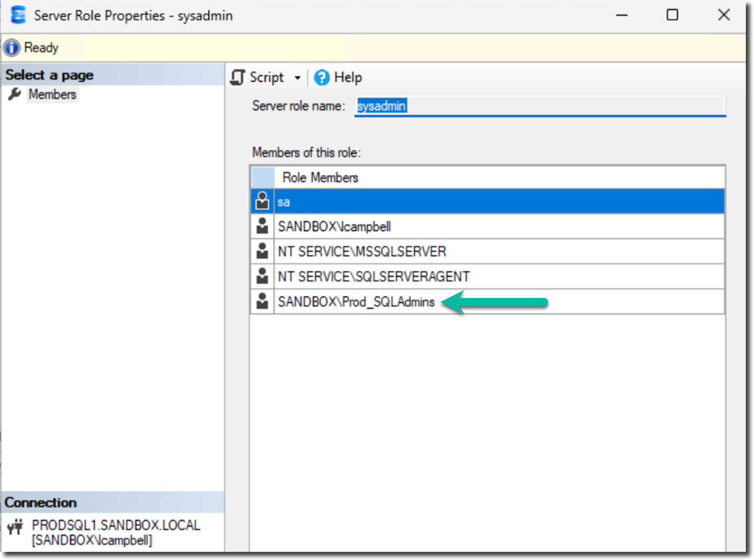Click user icon beside NT SERVICE\SQLSERVERAGENT

click(x=262, y=276)
